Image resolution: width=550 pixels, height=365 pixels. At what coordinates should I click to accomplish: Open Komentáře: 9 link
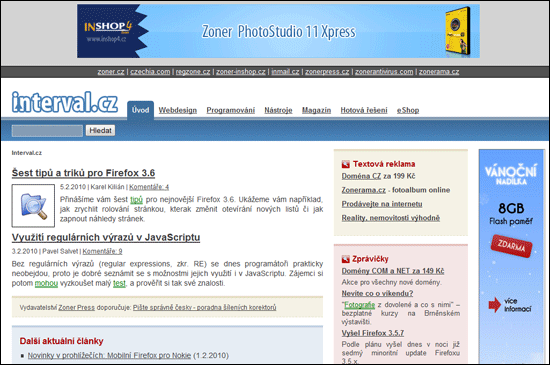pyautogui.click(x=102, y=251)
